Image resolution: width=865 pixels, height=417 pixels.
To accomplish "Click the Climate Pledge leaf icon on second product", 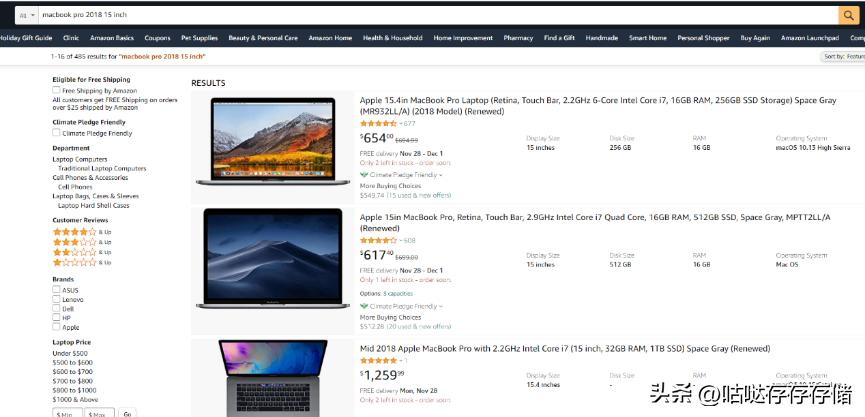I will click(x=364, y=306).
